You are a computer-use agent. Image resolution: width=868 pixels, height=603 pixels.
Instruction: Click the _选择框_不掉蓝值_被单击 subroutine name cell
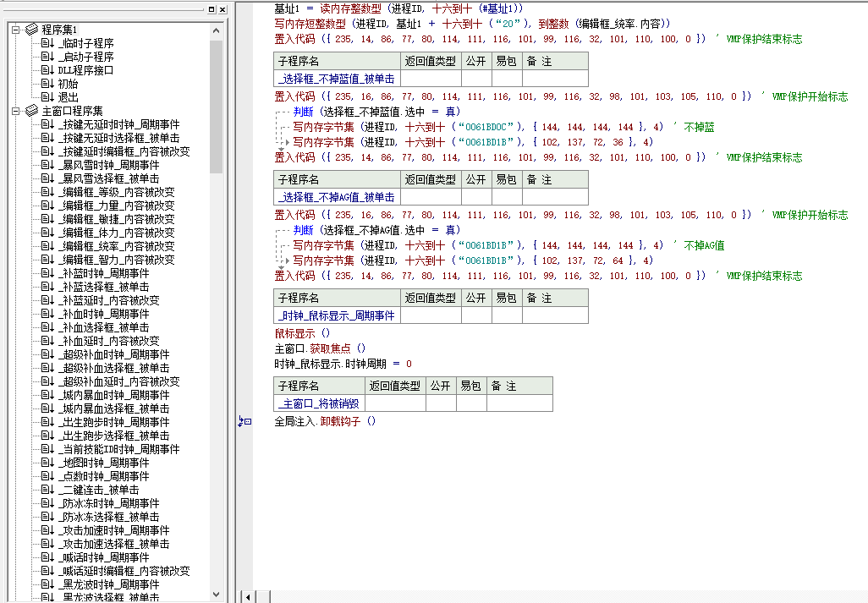tap(336, 79)
